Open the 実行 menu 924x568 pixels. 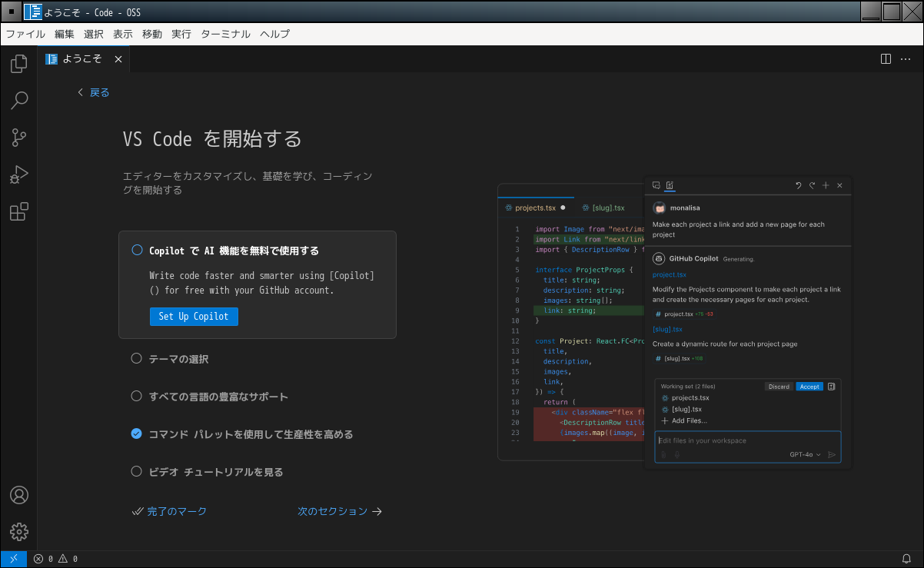181,34
